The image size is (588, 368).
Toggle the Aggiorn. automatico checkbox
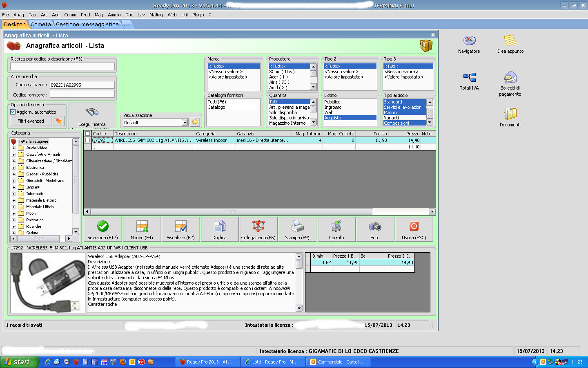(13, 112)
